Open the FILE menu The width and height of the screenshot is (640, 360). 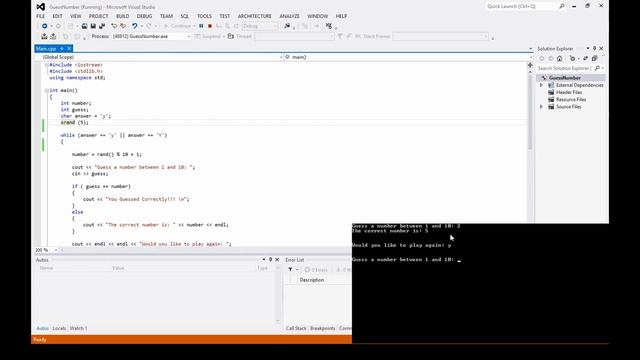pos(40,16)
